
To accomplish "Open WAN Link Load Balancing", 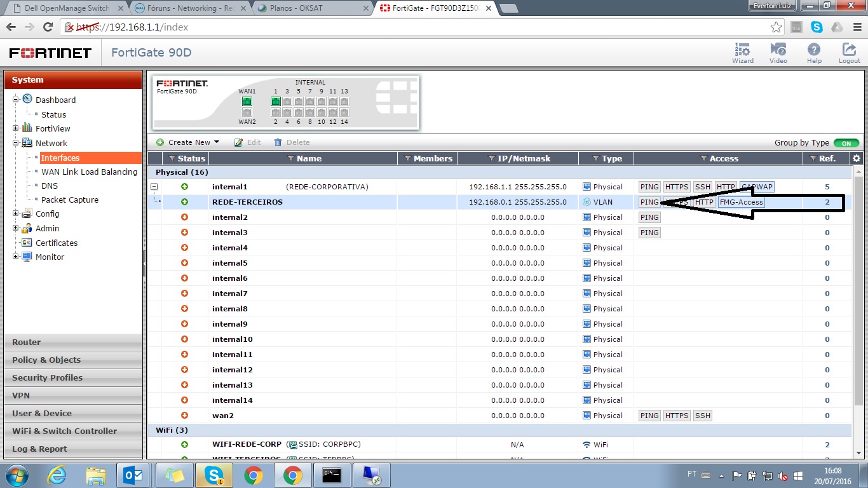I will tap(89, 172).
